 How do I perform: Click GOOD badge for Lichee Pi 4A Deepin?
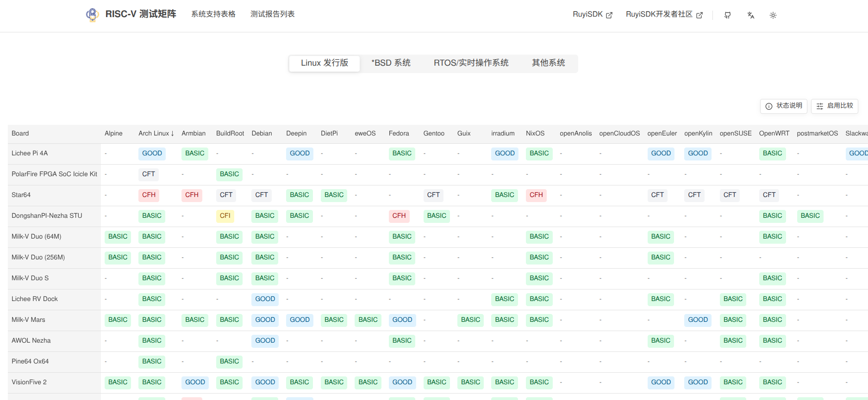[x=300, y=154]
